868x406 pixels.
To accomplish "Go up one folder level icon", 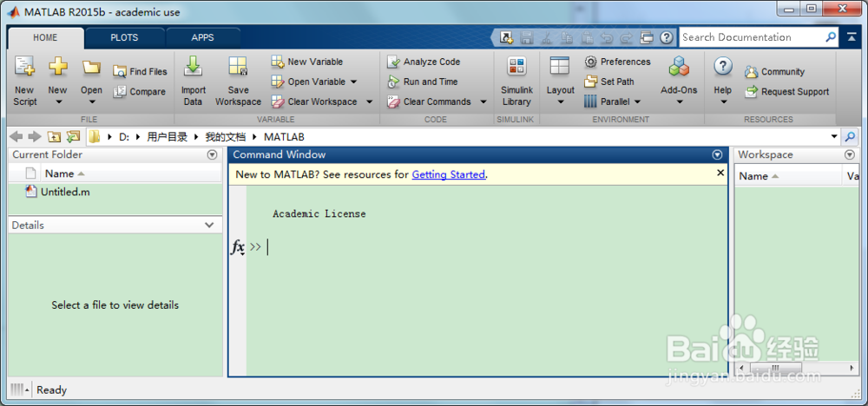I will coord(54,136).
